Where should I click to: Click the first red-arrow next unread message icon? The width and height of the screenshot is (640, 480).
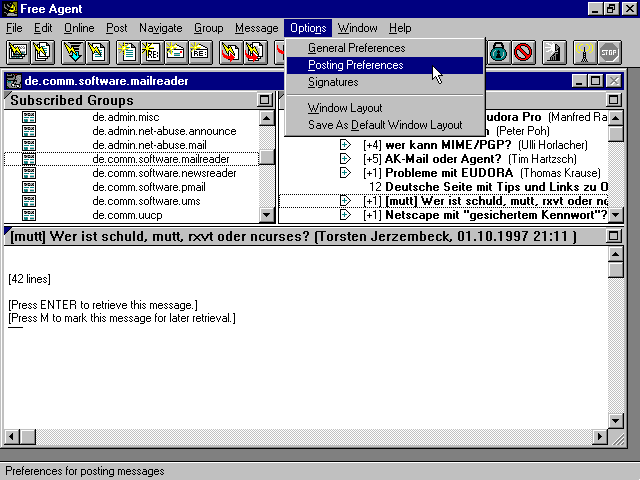[231, 52]
